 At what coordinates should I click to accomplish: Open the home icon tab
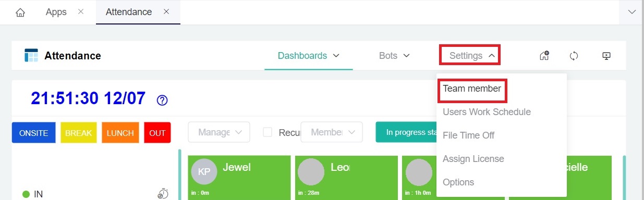(x=20, y=12)
